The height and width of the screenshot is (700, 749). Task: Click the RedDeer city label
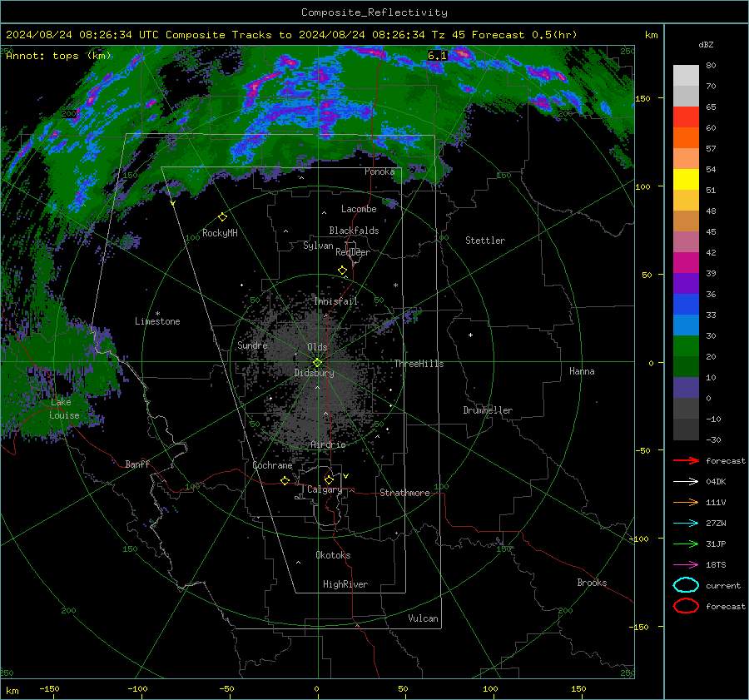click(353, 252)
